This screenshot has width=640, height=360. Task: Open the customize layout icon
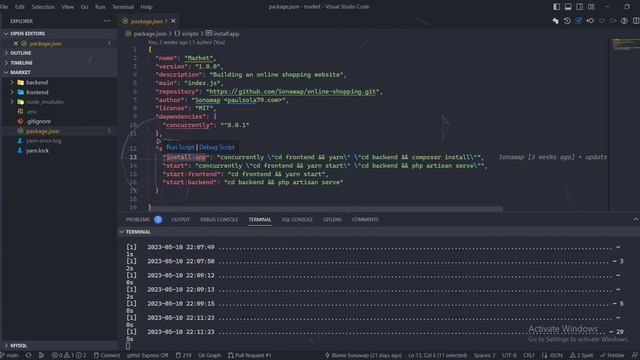[x=591, y=7]
